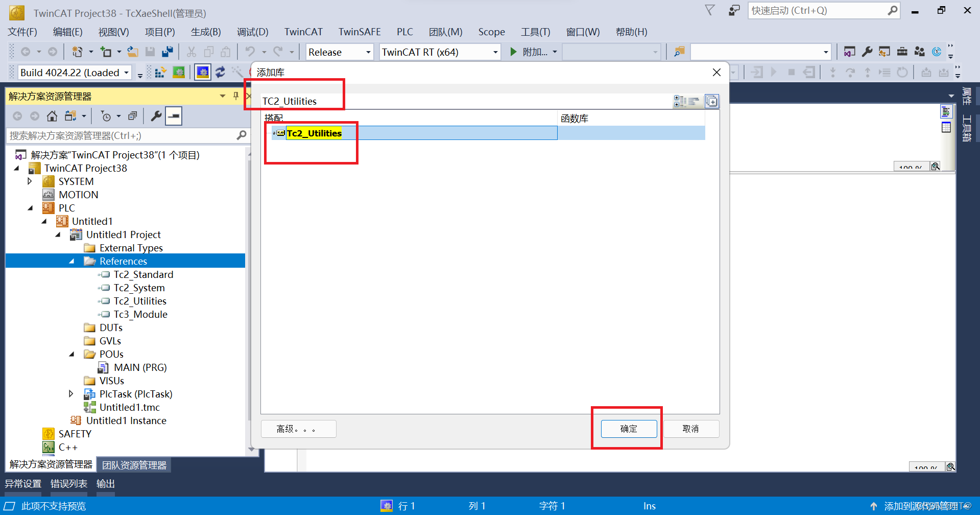Select Untitled1.tmc file in tree

coord(130,407)
